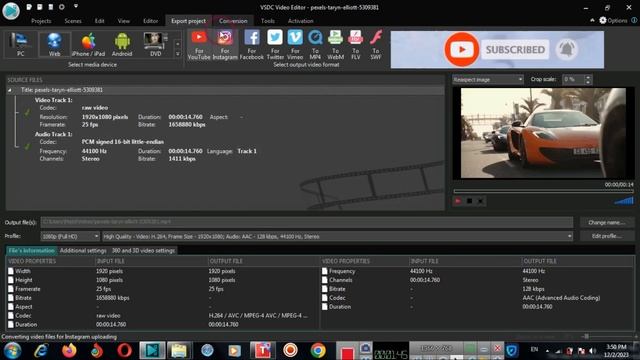640x360 pixels.
Task: Adjust the preview volume slider
Action: click(x=624, y=200)
